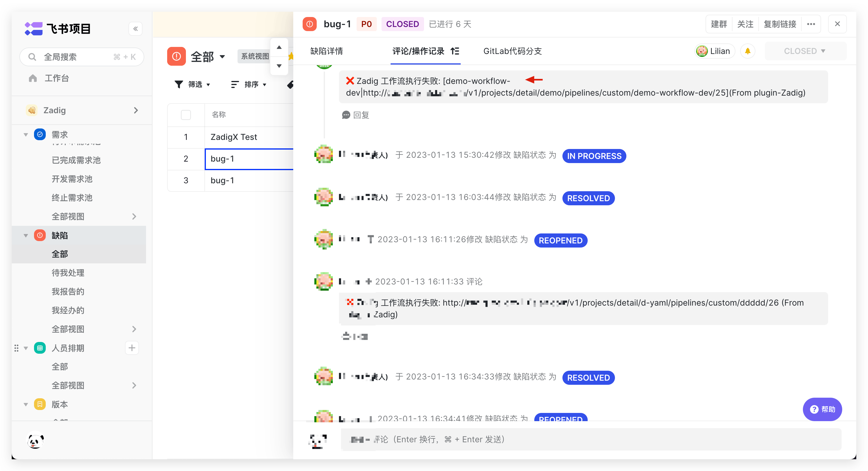Viewport: 868px width, 471px height.
Task: Add schedule via plus icon beside 人员排期
Action: 132,348
